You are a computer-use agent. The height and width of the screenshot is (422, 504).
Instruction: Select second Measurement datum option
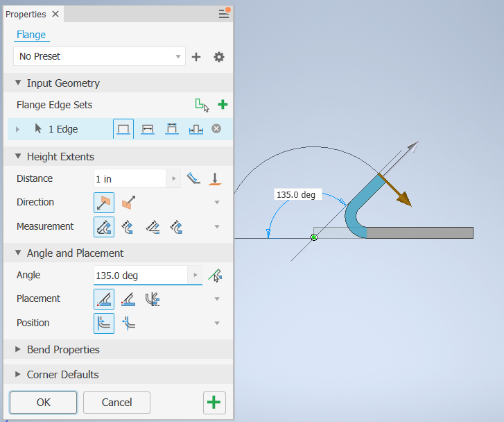pos(128,227)
